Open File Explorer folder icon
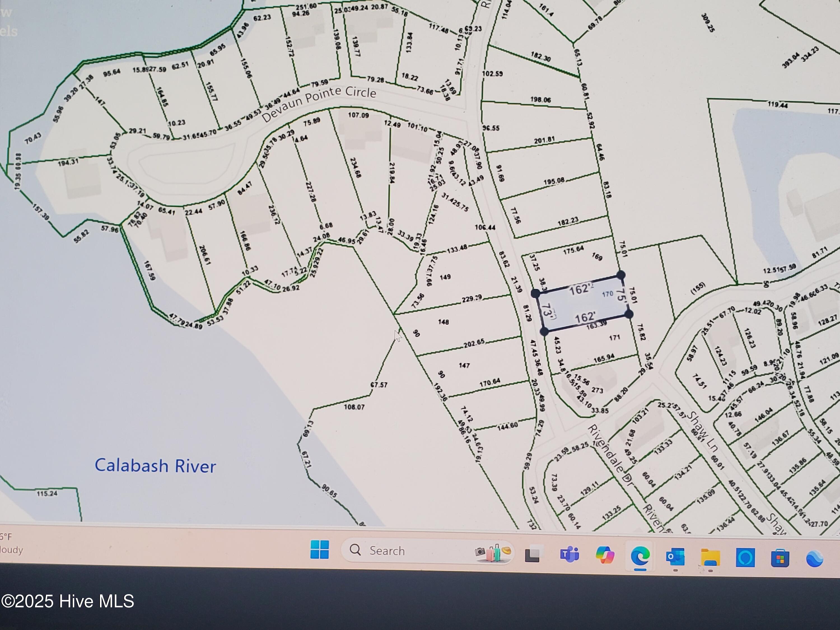Image resolution: width=840 pixels, height=630 pixels. click(x=710, y=558)
